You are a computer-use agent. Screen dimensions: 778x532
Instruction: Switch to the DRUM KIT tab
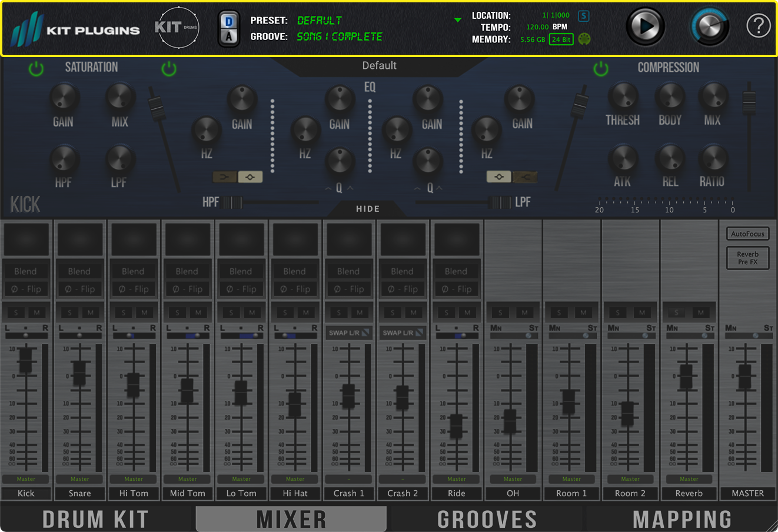tap(95, 519)
